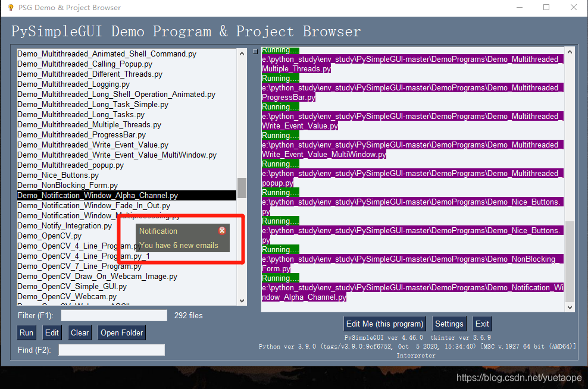Focus the Find (F2) input field
This screenshot has height=389, width=588.
tap(112, 350)
